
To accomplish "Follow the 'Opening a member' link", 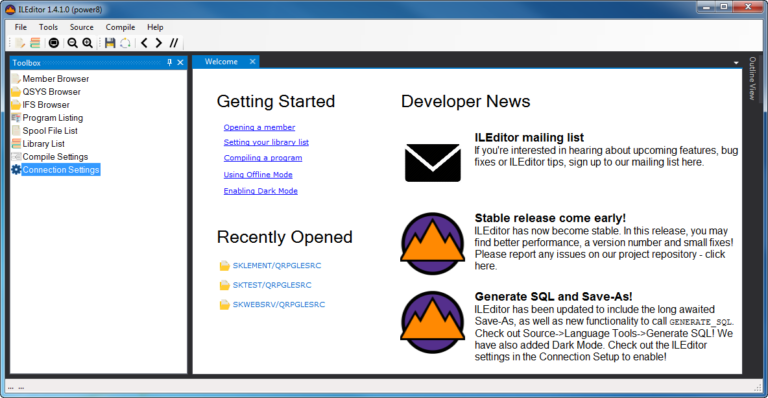I will [259, 127].
